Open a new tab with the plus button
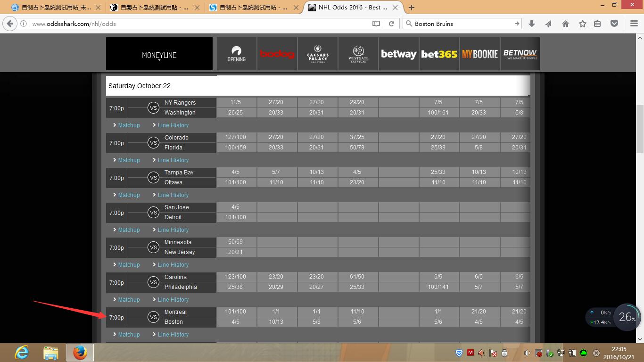Screen dimensions: 644x362 click(x=412, y=8)
